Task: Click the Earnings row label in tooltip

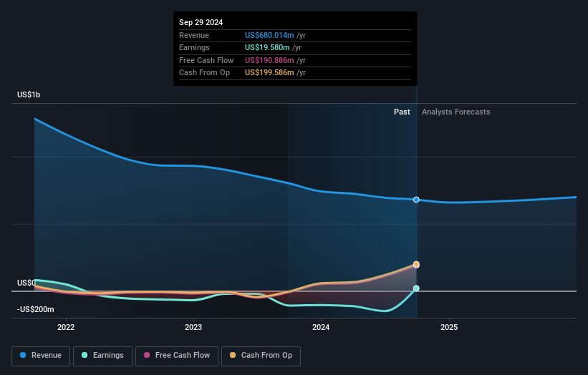Action: tap(194, 47)
